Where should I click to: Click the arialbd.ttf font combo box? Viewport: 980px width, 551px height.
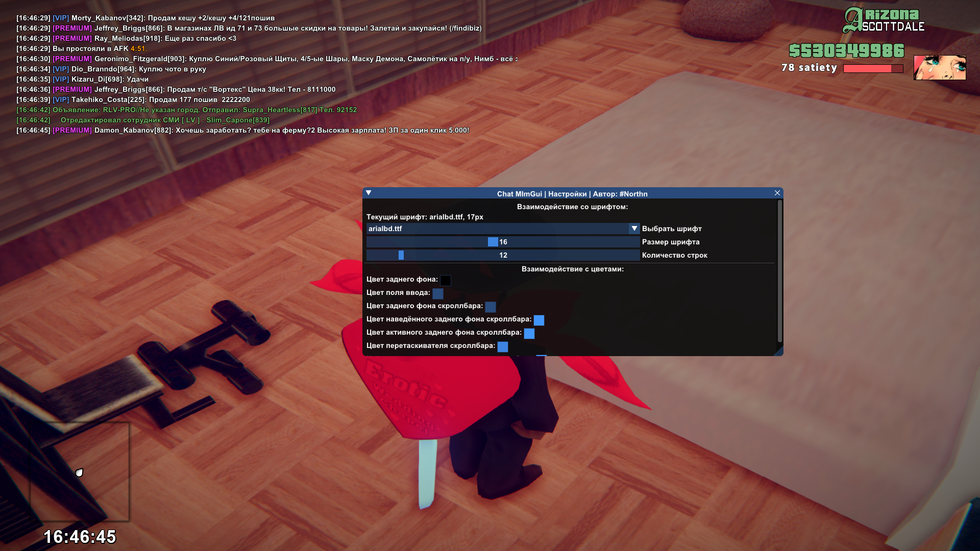pos(503,229)
